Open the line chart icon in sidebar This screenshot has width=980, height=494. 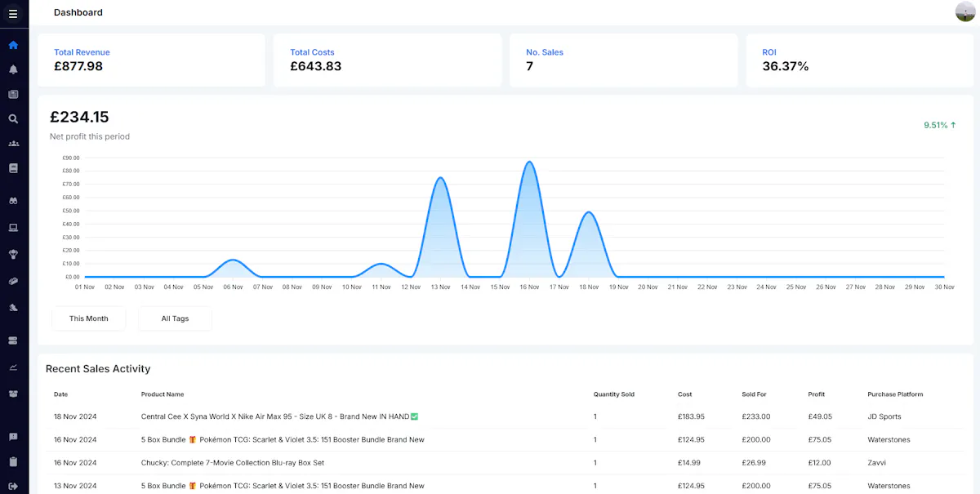coord(13,367)
